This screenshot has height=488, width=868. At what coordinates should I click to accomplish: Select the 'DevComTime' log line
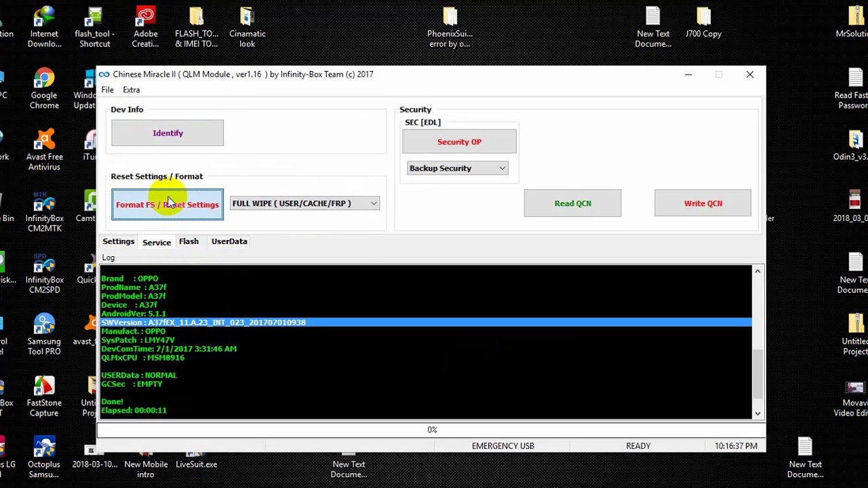pyautogui.click(x=169, y=349)
